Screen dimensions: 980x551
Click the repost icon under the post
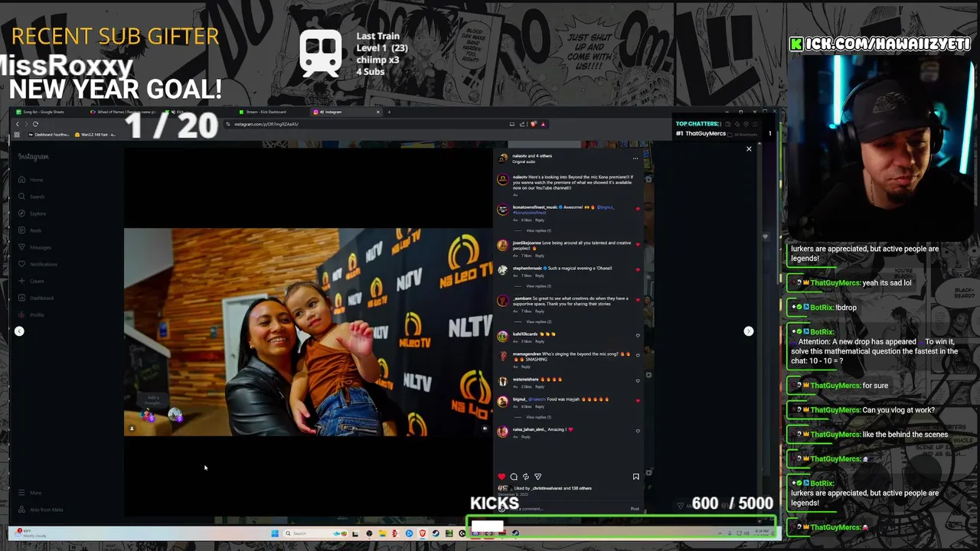[525, 477]
